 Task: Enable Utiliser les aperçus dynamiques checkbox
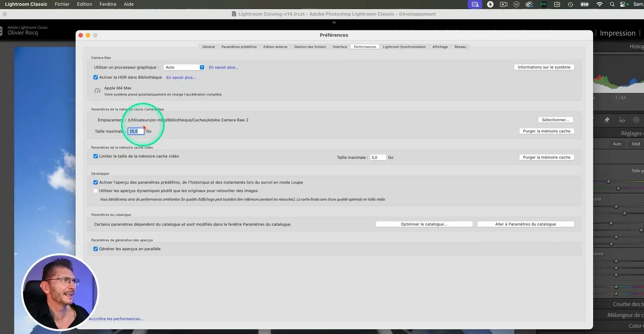[x=96, y=191]
